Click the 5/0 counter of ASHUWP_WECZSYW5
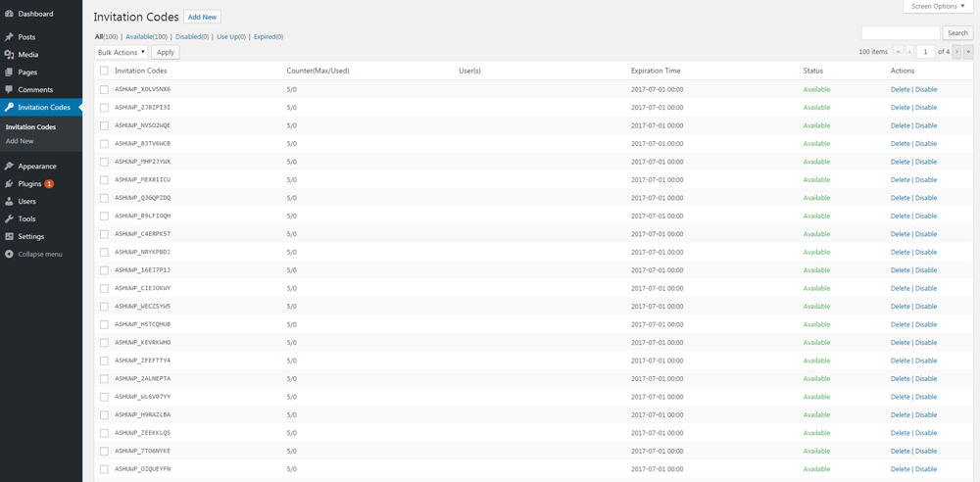980x482 pixels. 291,307
